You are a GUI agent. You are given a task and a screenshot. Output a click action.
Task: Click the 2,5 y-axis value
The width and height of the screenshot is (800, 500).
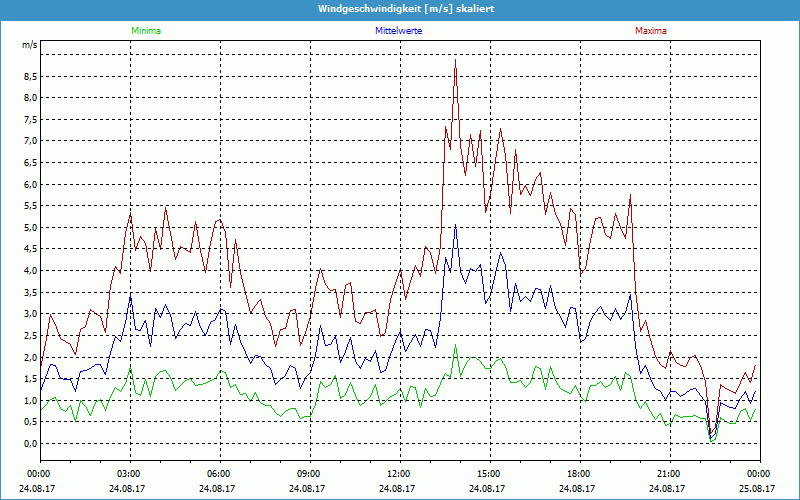(x=31, y=335)
